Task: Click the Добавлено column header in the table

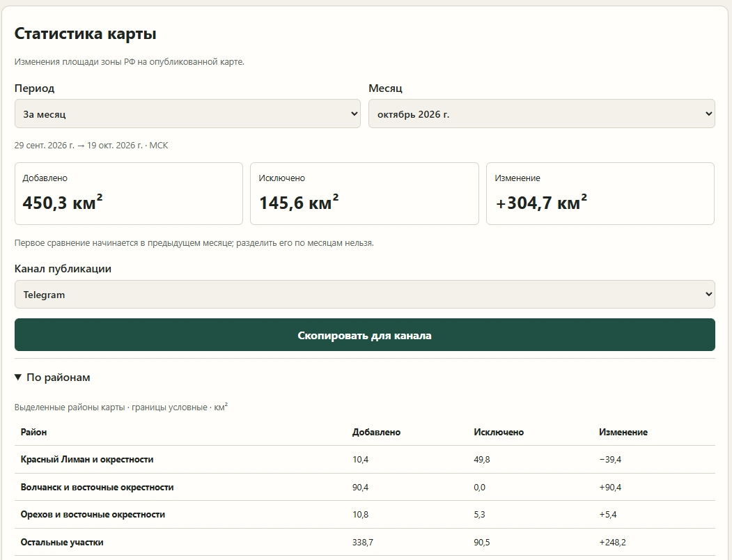Action: click(376, 432)
